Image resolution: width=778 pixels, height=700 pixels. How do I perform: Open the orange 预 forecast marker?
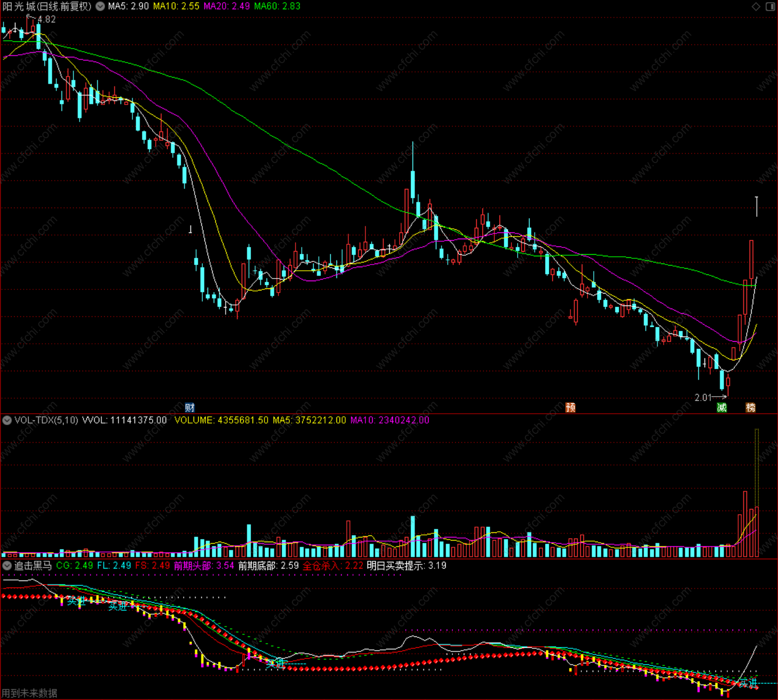click(570, 407)
